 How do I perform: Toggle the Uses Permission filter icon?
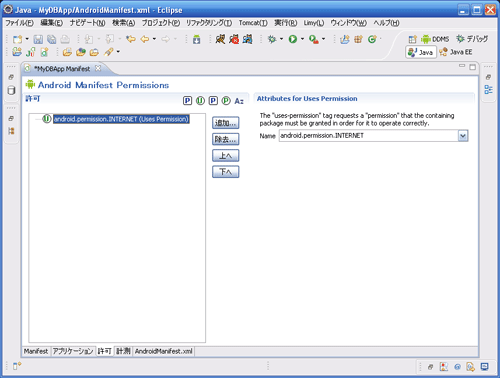tap(200, 101)
